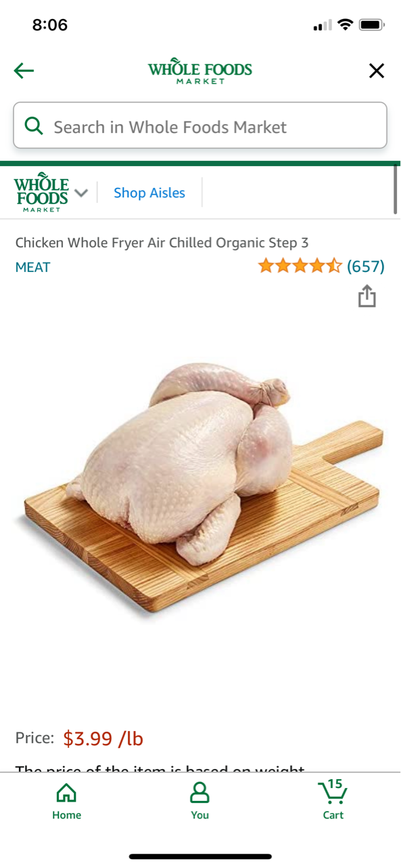The image size is (401, 868).
Task: Focus the Search in Whole Foods Market field
Action: [x=200, y=125]
